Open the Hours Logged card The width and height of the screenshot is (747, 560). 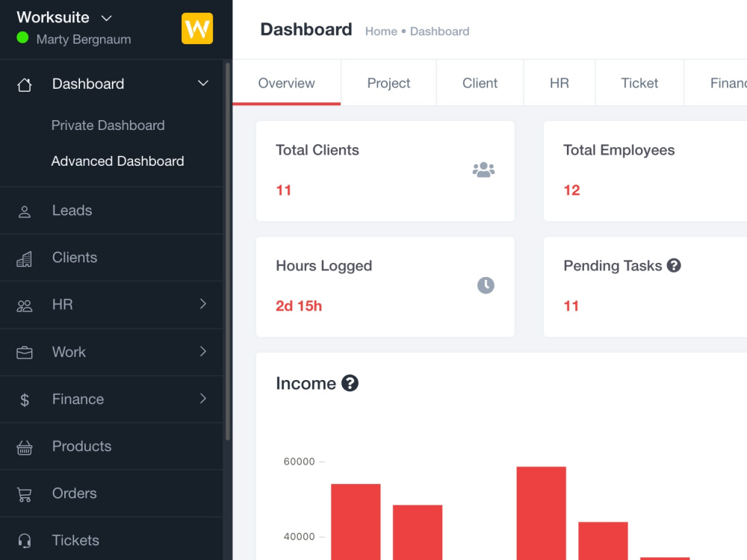[385, 287]
